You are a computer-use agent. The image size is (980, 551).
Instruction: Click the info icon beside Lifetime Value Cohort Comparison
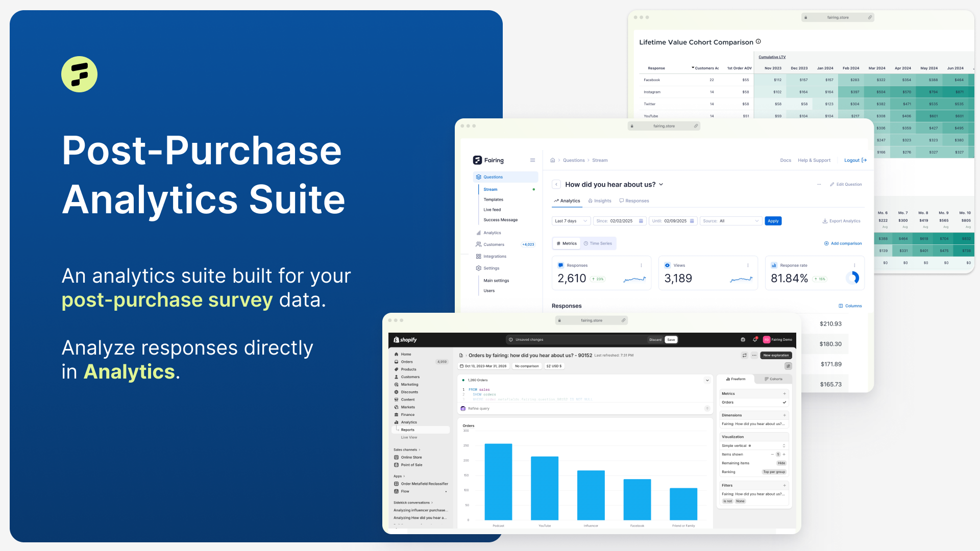758,41
